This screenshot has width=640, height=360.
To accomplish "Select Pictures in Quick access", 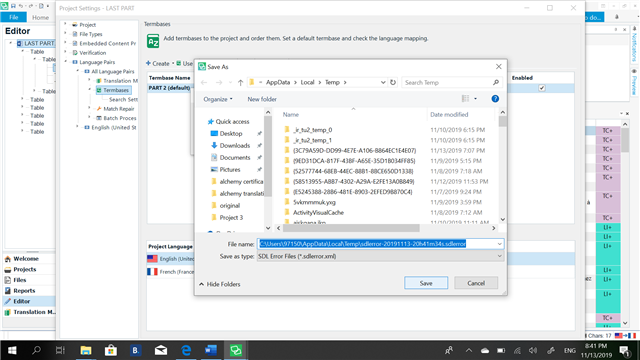I will pos(230,169).
